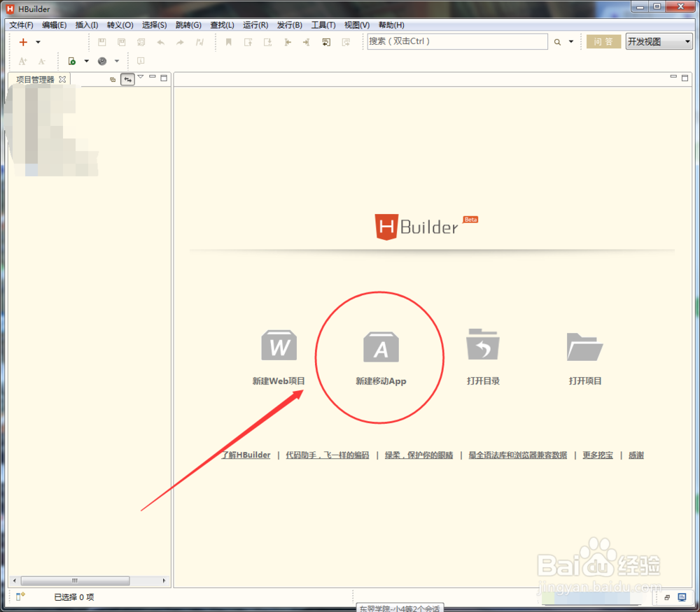Viewport: 700px width, 612px height.
Task: Open the project manager view menu triangle
Action: pyautogui.click(x=141, y=77)
